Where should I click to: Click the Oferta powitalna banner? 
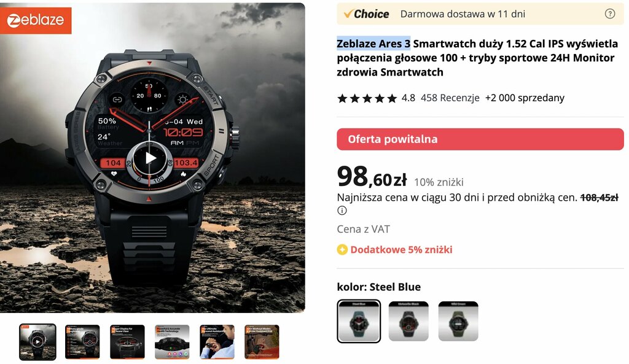pyautogui.click(x=480, y=139)
